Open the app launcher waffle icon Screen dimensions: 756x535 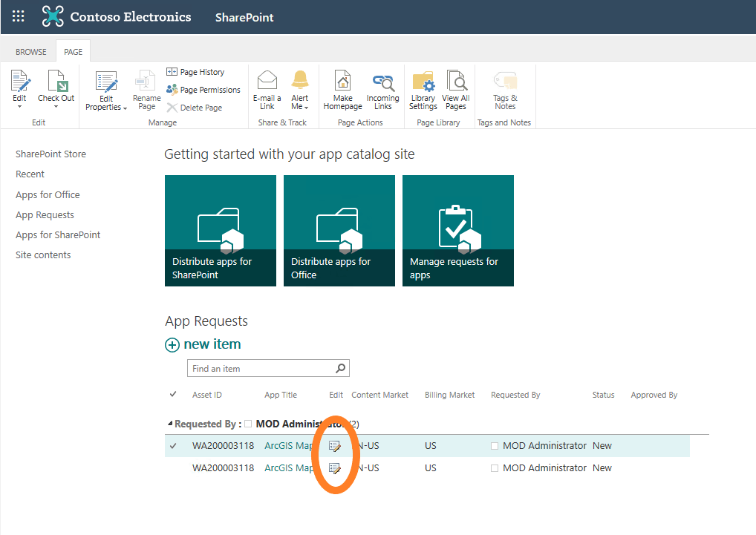pos(19,16)
